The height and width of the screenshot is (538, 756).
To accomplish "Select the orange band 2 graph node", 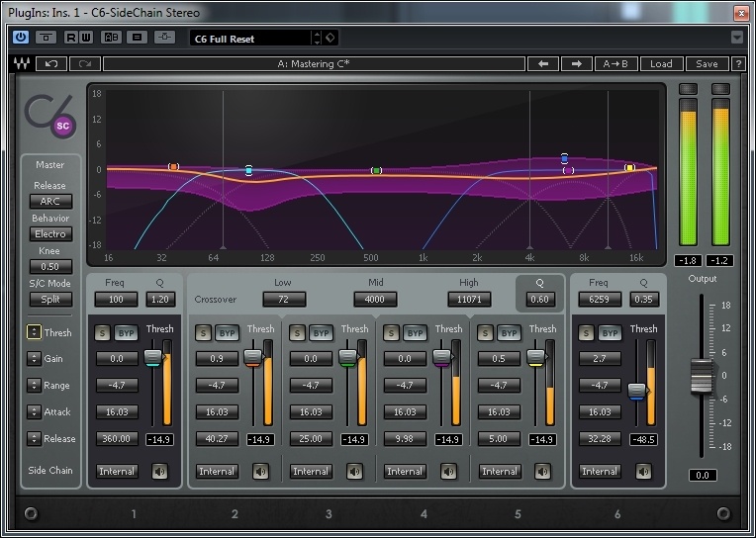I will [173, 167].
